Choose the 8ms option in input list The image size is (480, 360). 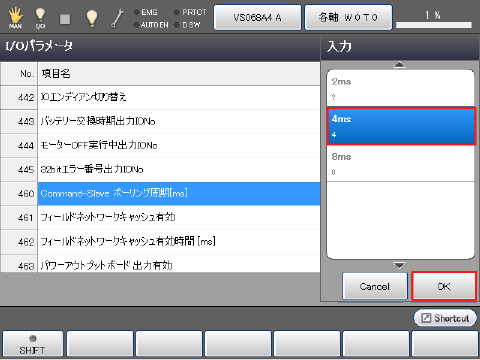(400, 163)
